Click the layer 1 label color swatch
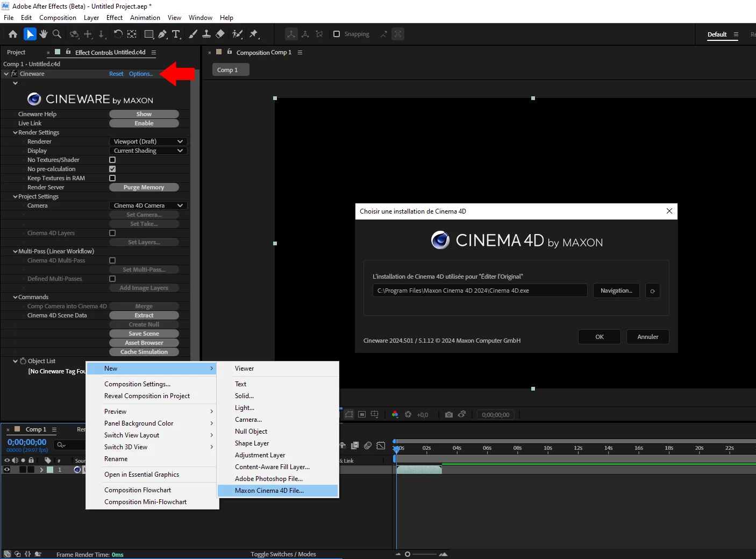This screenshot has width=756, height=559. tap(50, 470)
